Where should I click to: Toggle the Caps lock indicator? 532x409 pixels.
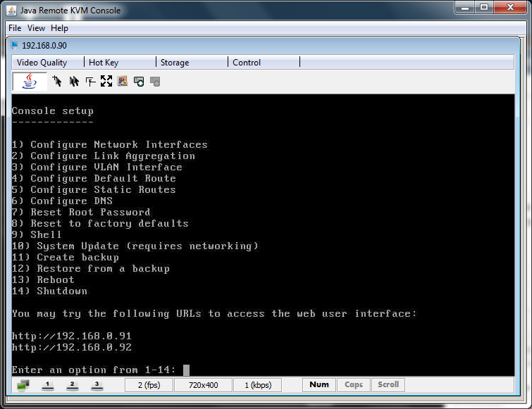coord(353,385)
